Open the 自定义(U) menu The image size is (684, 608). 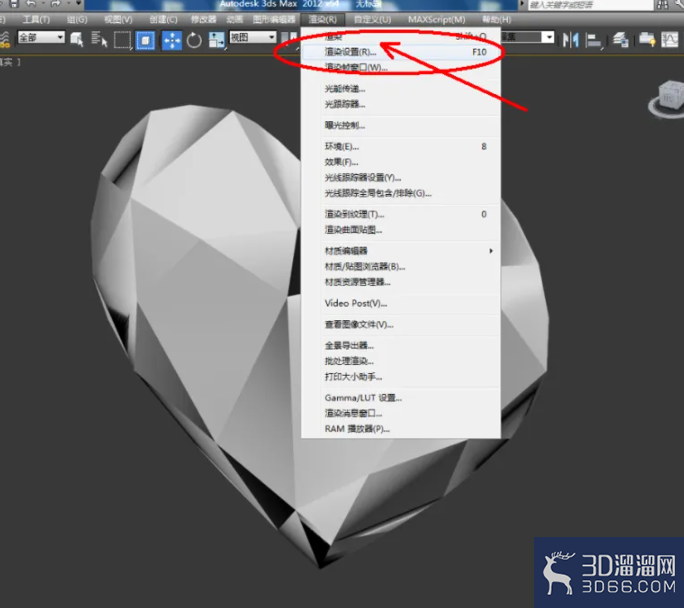point(372,20)
